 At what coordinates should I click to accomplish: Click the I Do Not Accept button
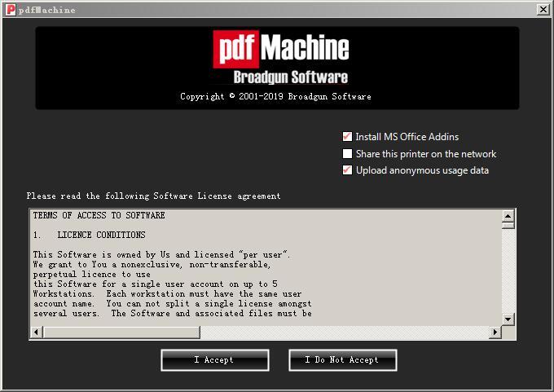[x=342, y=360]
